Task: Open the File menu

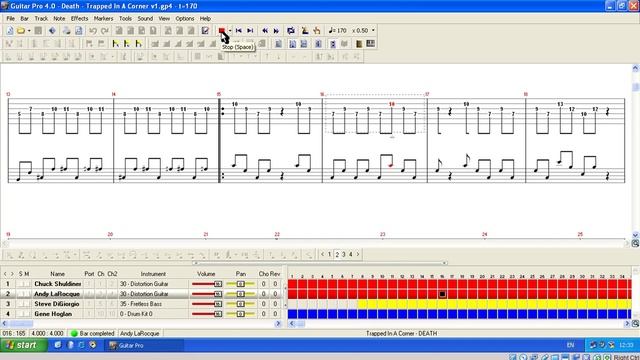Action: point(10,18)
